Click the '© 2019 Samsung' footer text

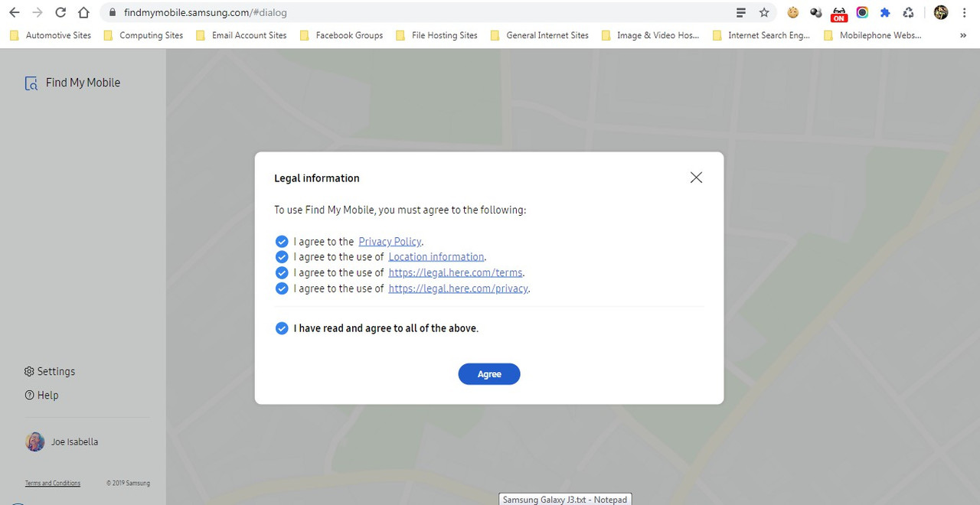tap(128, 484)
